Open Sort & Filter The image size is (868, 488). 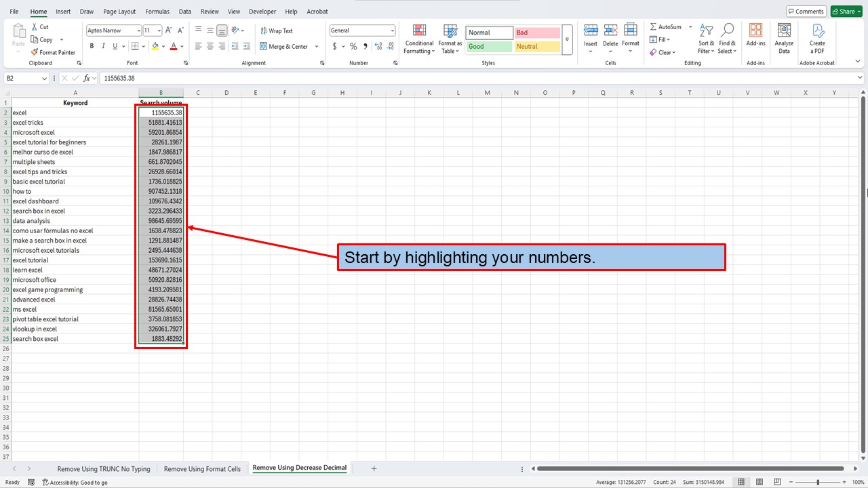click(x=706, y=39)
